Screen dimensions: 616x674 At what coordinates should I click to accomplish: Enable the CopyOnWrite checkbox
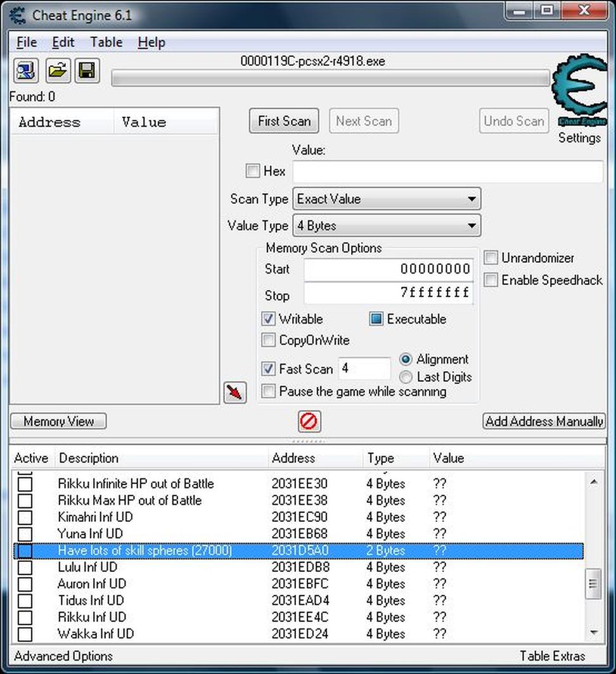point(269,340)
